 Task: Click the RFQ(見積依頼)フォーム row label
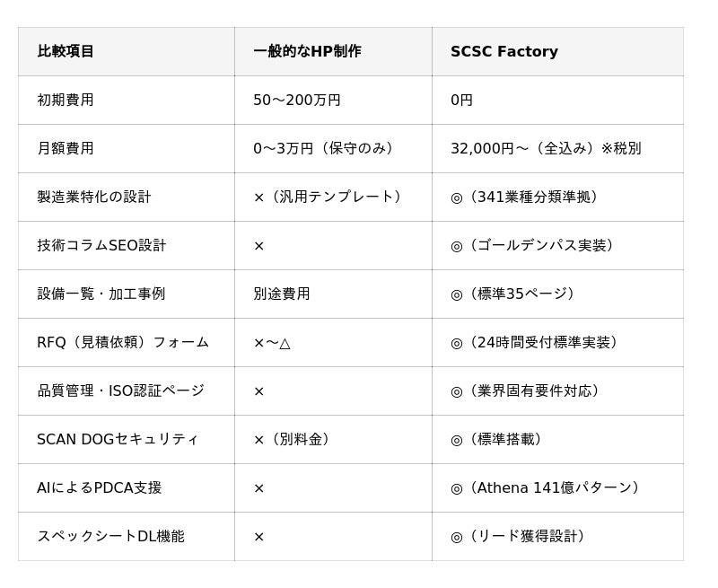(123, 342)
